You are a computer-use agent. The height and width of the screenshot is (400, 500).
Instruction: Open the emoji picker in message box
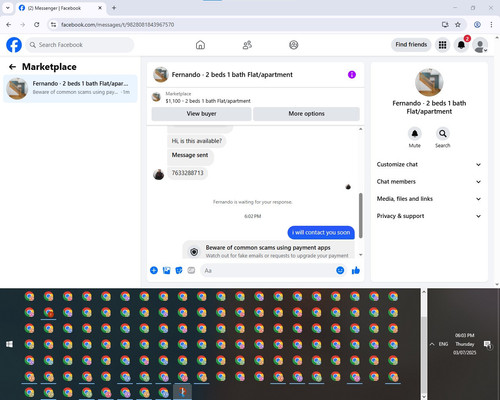[340, 270]
